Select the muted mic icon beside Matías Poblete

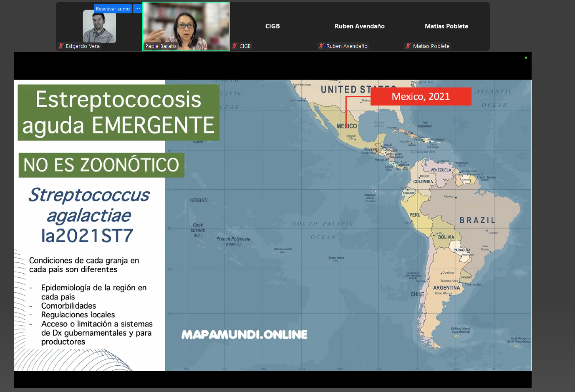pos(408,46)
